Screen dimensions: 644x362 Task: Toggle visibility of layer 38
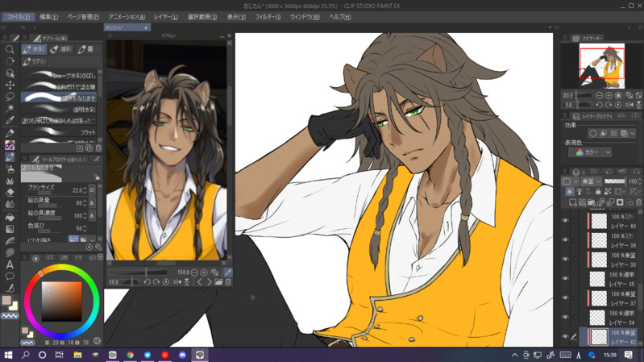coord(565,260)
